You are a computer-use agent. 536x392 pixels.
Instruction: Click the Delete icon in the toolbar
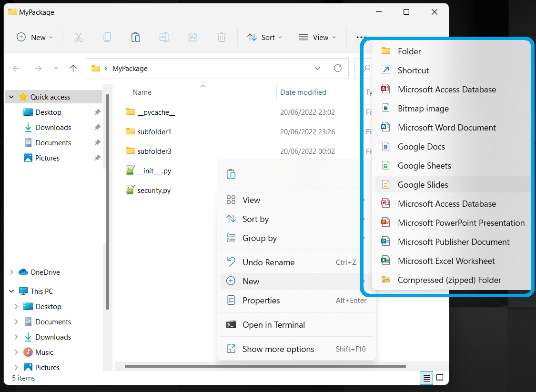pyautogui.click(x=221, y=37)
